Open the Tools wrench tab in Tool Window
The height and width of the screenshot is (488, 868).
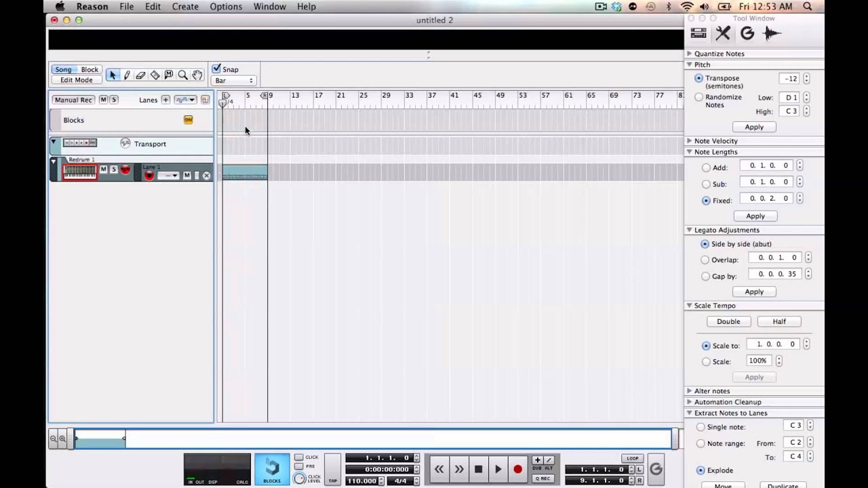pos(723,33)
